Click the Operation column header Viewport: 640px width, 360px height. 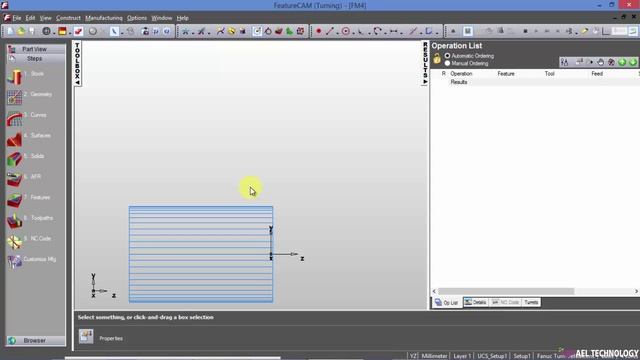pos(461,73)
